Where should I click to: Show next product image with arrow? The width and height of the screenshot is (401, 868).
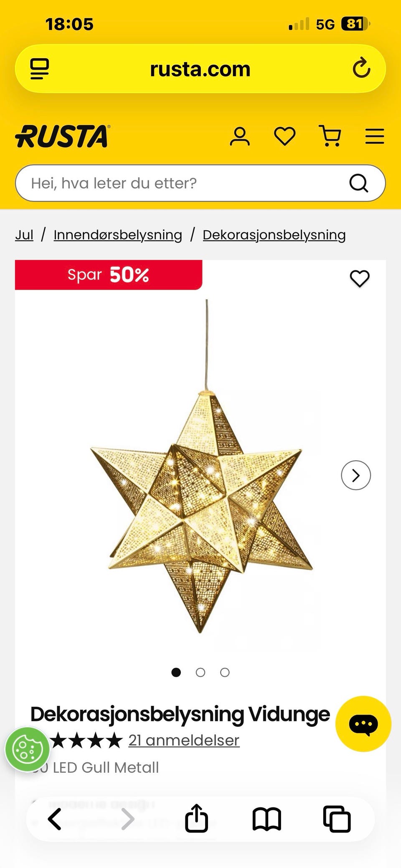356,475
